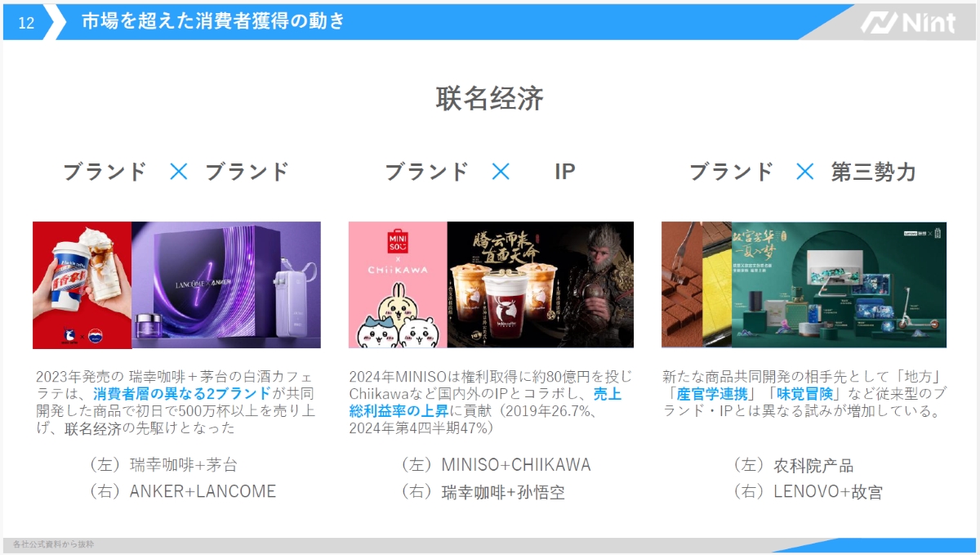Click the paragraph starting 2024年MINISOは

coord(490,402)
